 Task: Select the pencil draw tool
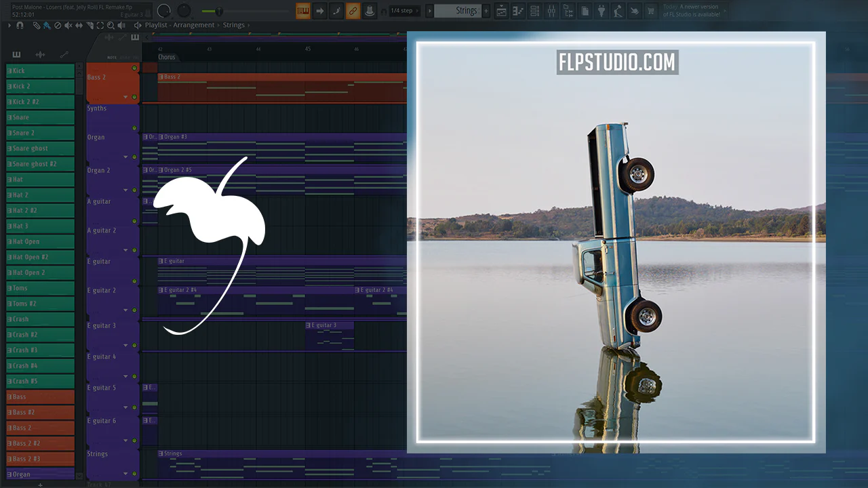click(x=37, y=25)
